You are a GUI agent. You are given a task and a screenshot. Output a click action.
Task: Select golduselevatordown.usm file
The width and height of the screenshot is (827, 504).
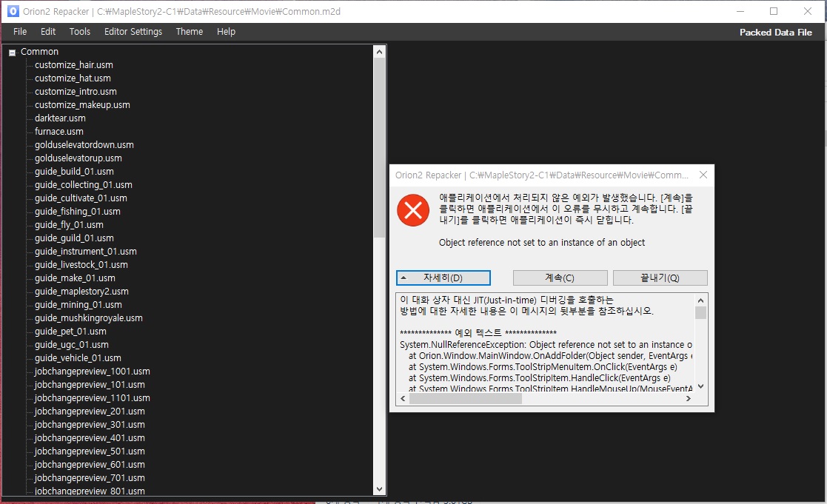84,144
